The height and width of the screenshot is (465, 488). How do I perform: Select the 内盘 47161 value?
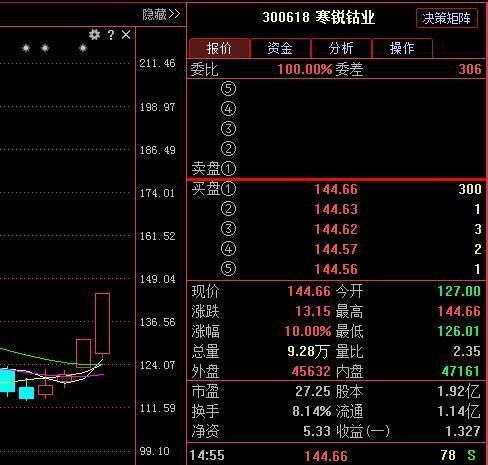[x=461, y=371]
